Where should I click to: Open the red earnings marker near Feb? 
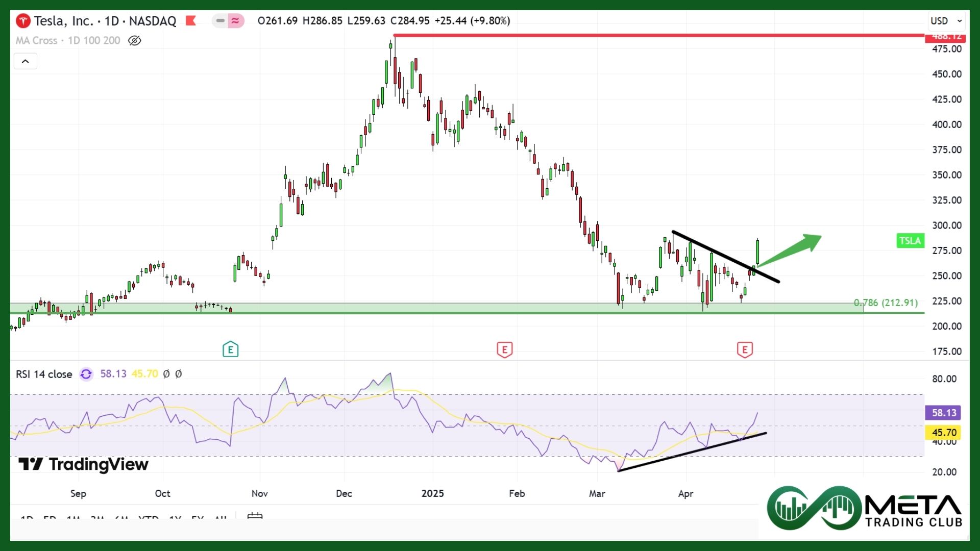click(504, 349)
